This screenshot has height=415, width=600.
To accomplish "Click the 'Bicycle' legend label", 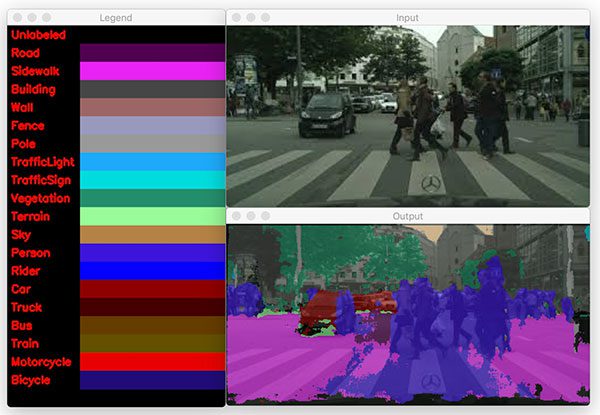I will (x=31, y=380).
